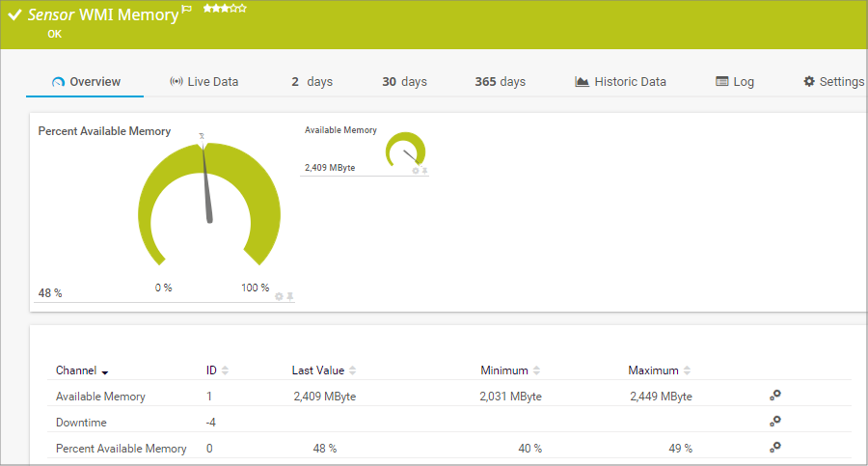Sort table by Last Value column

coord(353,370)
